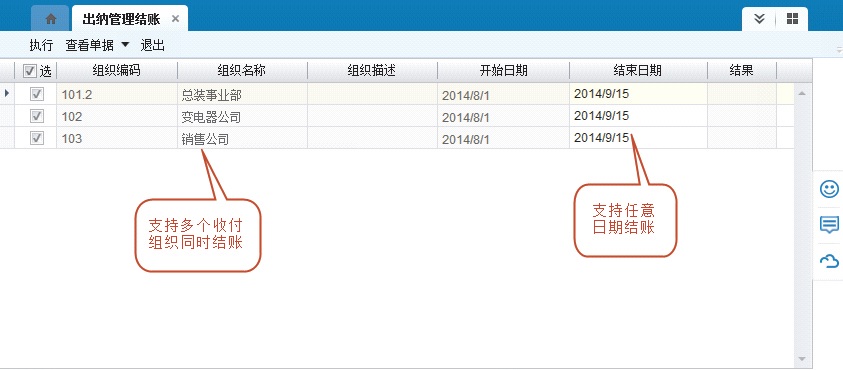Uncheck the row 101.2 checkbox
843x370 pixels.
pyautogui.click(x=37, y=95)
